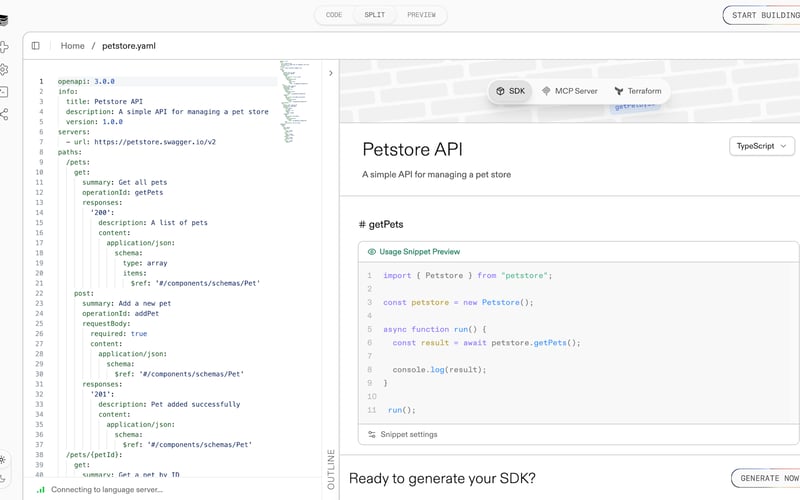The image size is (800, 500).
Task: Open the terminal icon in left sidebar
Action: (x=4, y=92)
